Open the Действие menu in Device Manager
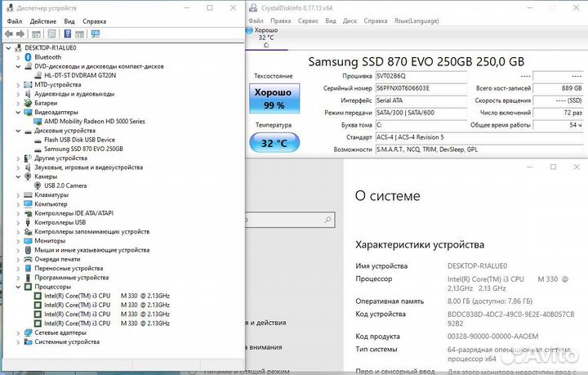The height and width of the screenshot is (375, 588). [43, 21]
